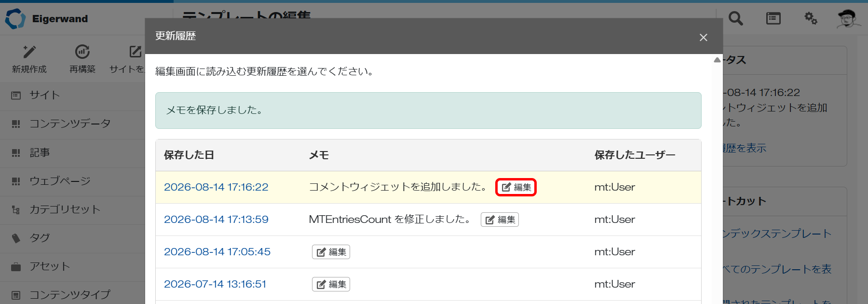Image resolution: width=868 pixels, height=304 pixels.
Task: Edit memo of the 2026-07-14 revision
Action: click(331, 284)
